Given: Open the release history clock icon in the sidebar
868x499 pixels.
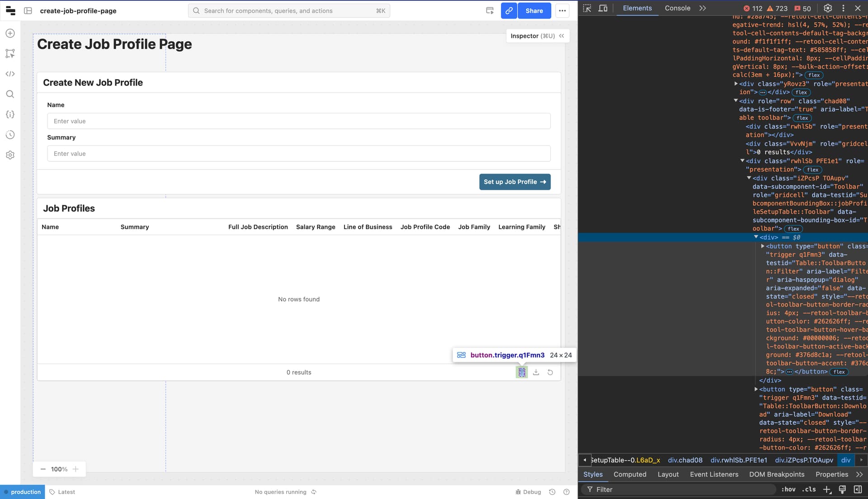Looking at the screenshot, I should (10, 135).
